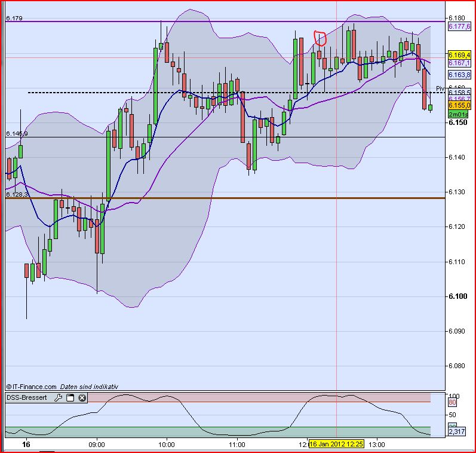The height and width of the screenshot is (453, 476).
Task: Click the 6.145,9 horizontal line label
Action: point(17,134)
